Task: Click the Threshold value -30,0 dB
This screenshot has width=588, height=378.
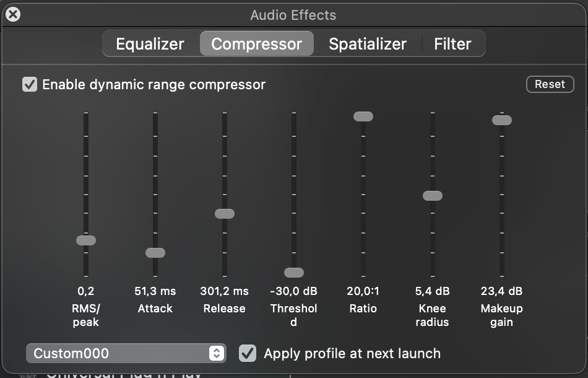Action: point(294,291)
